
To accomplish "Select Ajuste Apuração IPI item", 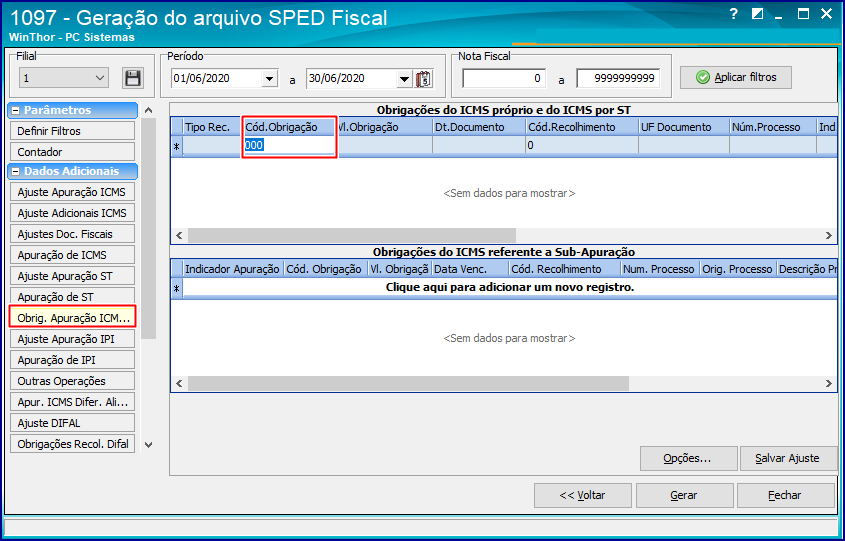I will [x=72, y=339].
